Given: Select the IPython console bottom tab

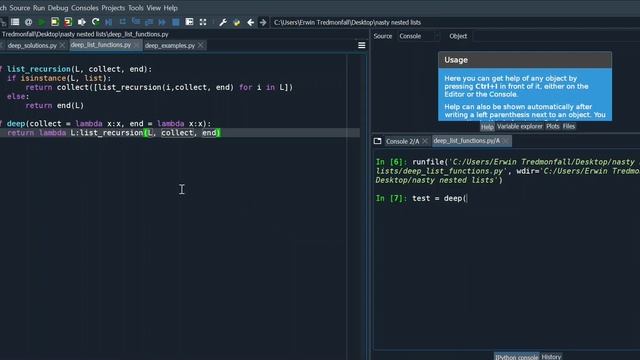Looking at the screenshot, I should pos(516,357).
